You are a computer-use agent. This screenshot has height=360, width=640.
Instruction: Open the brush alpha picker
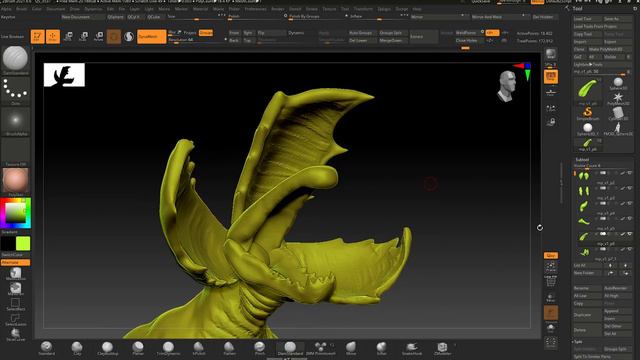pos(16,121)
